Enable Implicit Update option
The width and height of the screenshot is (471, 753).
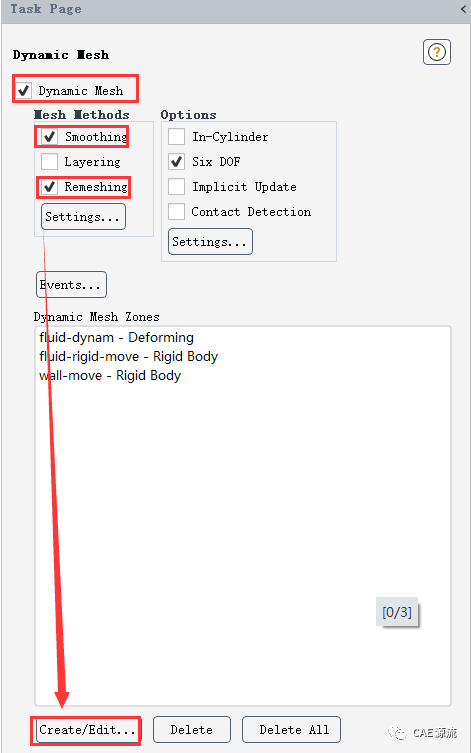[176, 187]
